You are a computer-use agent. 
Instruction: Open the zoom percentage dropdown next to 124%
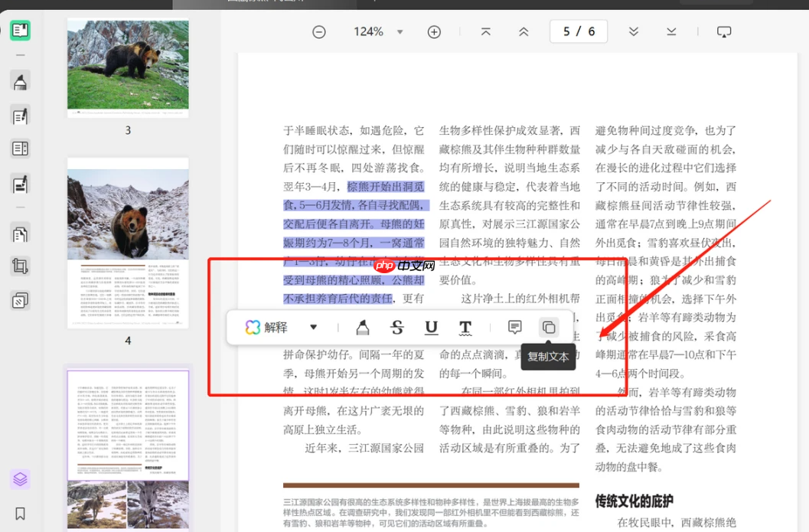tap(400, 32)
